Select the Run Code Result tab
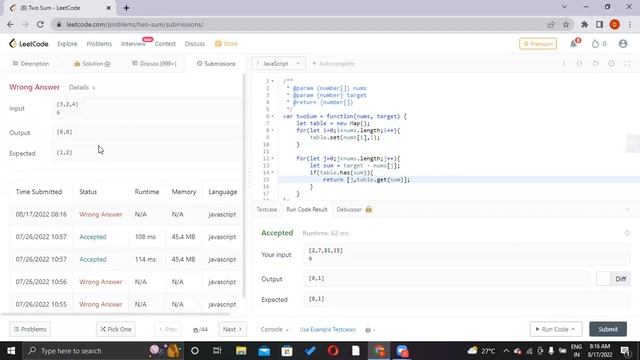Screen dimensions: 640x360 click(x=307, y=209)
